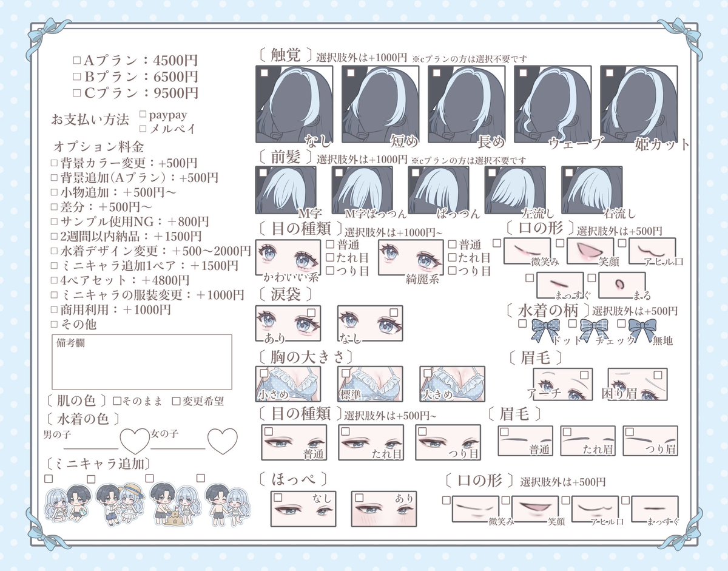728x571 pixels.
Task: Select 肌の色 変更希望 checkbox
Action: (176, 401)
